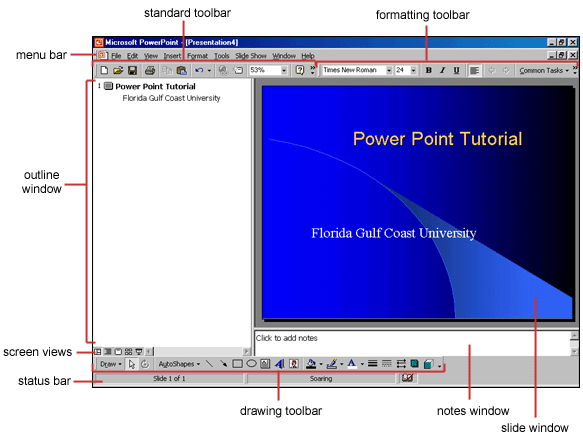Click the Copy icon in the standard toolbar

167,70
